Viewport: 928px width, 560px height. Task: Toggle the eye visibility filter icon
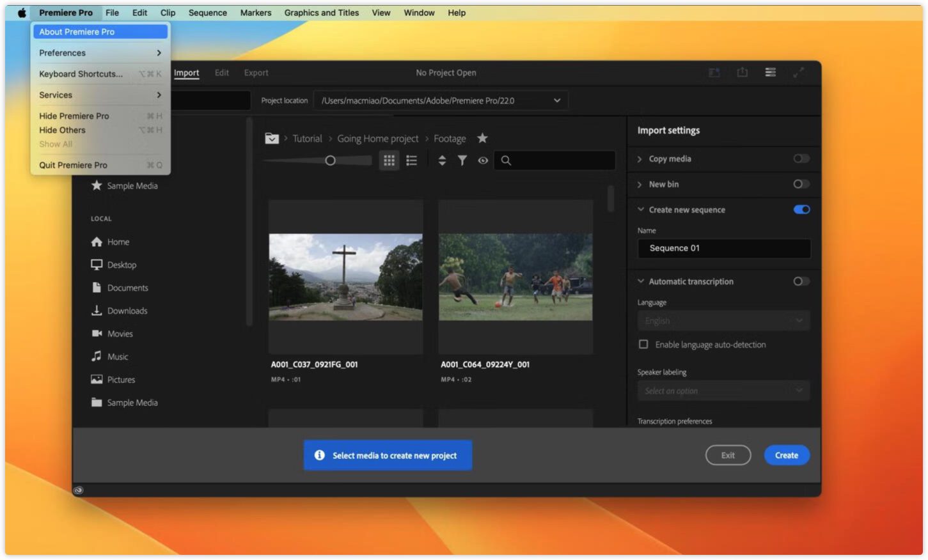(483, 160)
